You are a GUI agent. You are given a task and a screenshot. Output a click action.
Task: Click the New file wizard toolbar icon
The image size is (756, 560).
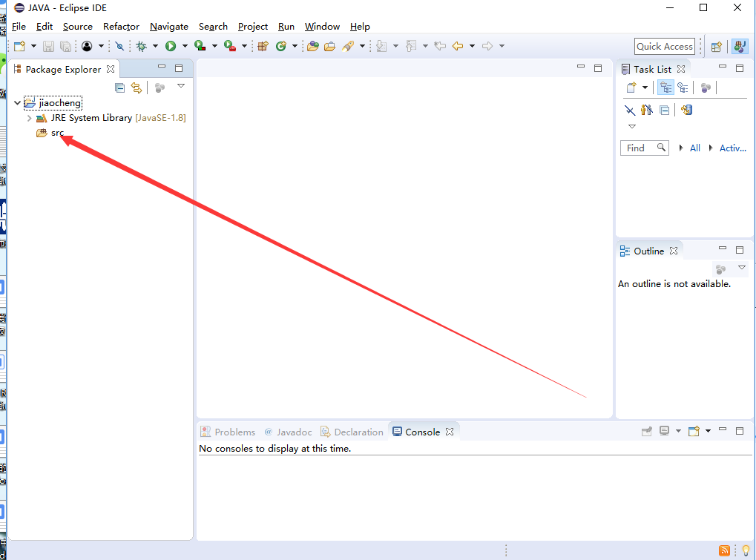click(x=20, y=46)
